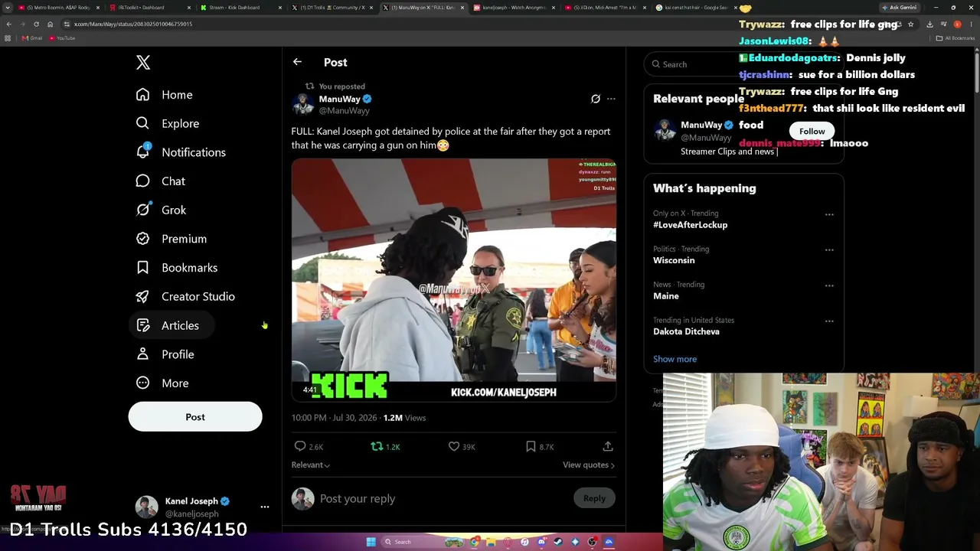Click the white Post button

point(195,417)
